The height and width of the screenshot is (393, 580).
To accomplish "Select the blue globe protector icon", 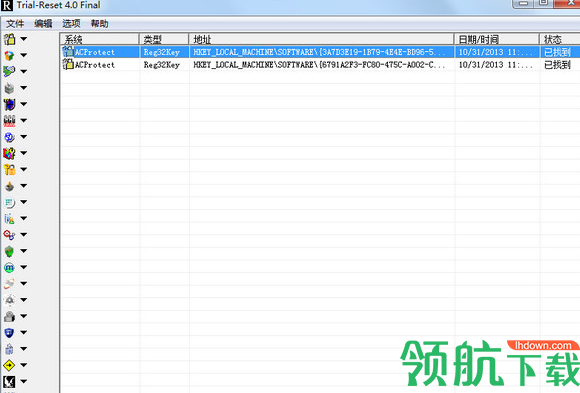I will click(9, 137).
